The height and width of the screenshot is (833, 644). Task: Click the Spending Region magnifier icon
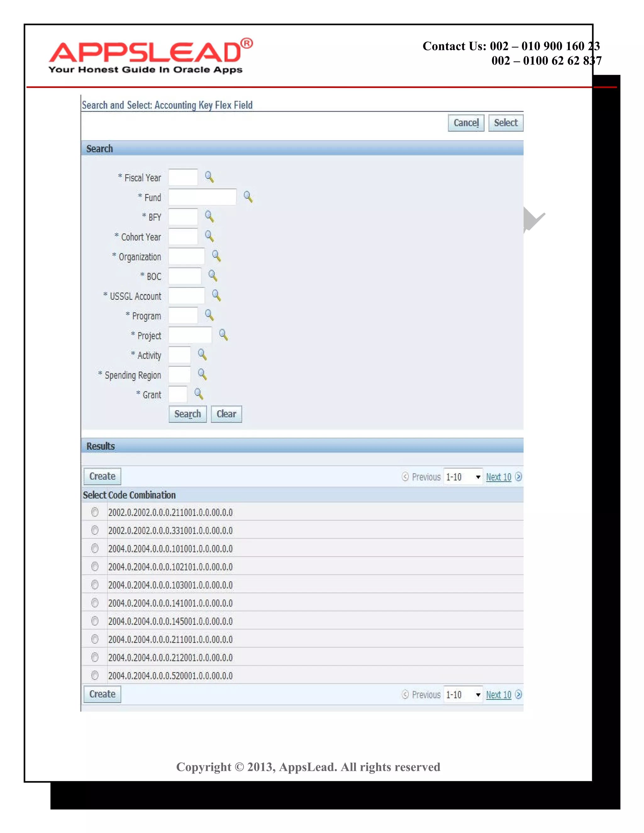[x=202, y=374]
